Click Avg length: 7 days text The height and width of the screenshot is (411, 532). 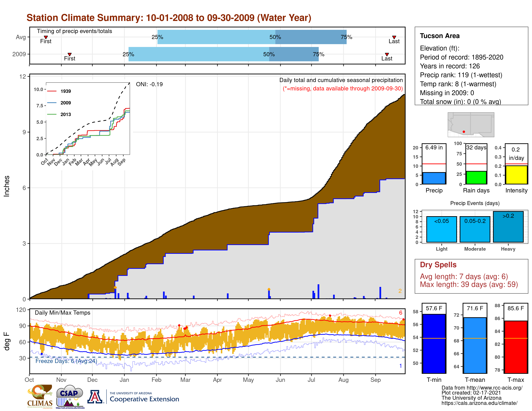[x=464, y=277]
